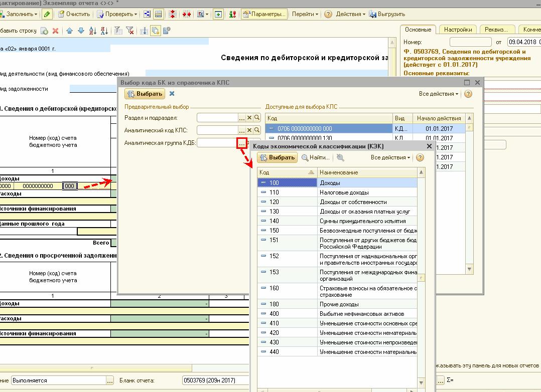Click the add row document-plus icon
This screenshot has width=541, height=392.
click(x=44, y=31)
